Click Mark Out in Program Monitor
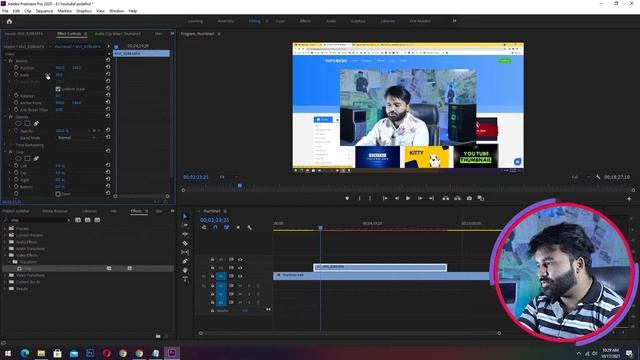Viewport: 640px width, 360px height. coord(370,198)
